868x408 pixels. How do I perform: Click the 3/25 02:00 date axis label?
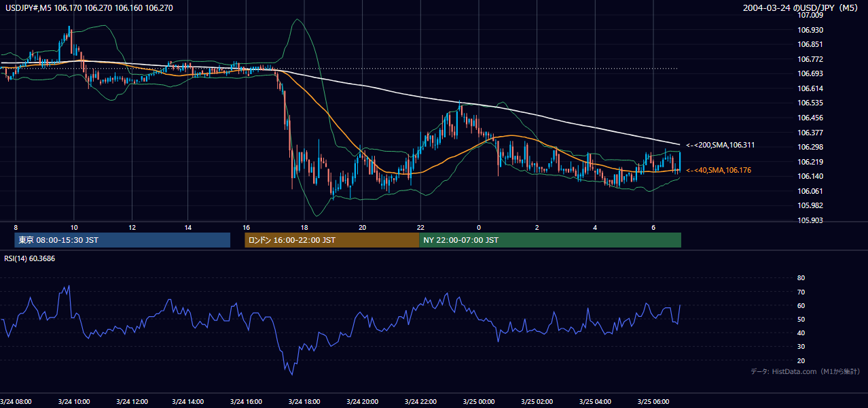point(537,401)
